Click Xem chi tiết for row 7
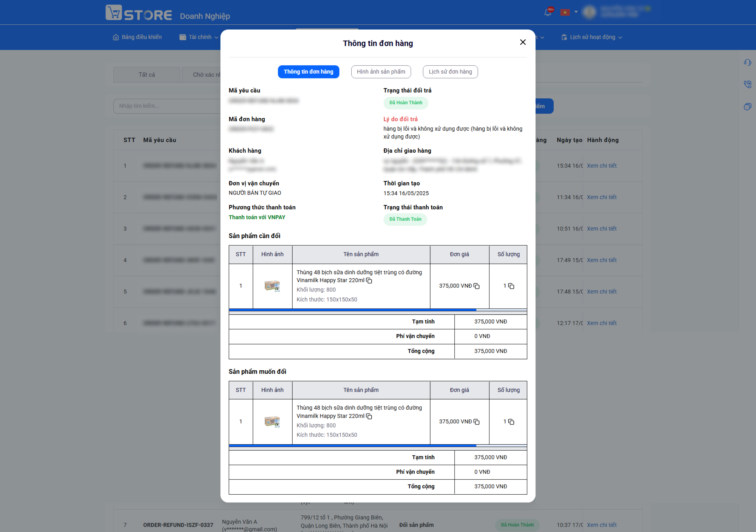Screen dimensions: 756x532 tap(601, 525)
